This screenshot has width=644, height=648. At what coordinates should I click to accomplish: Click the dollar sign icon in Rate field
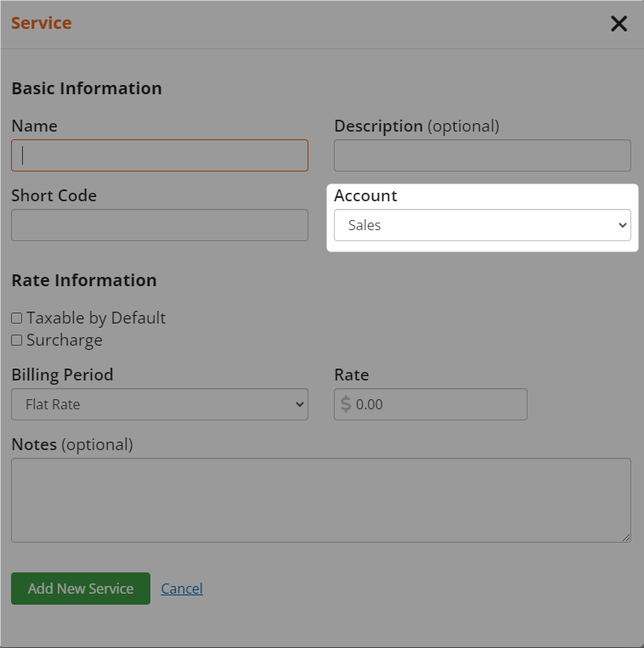[x=346, y=404]
